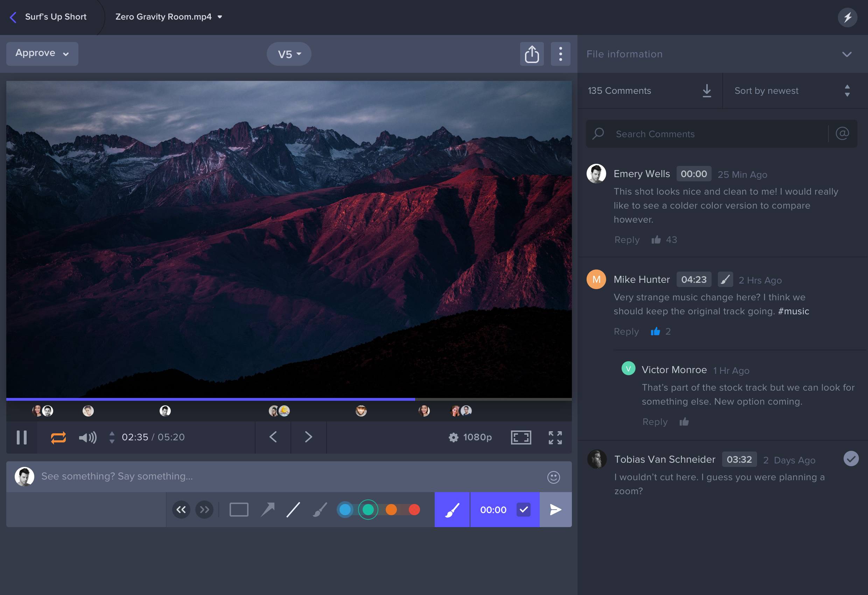Select the line drawing tool
The image size is (868, 595).
(x=293, y=510)
